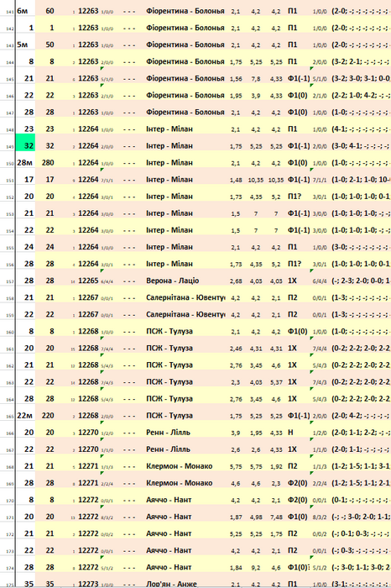Select the 2/2/4 record next to 12271

(107, 484)
